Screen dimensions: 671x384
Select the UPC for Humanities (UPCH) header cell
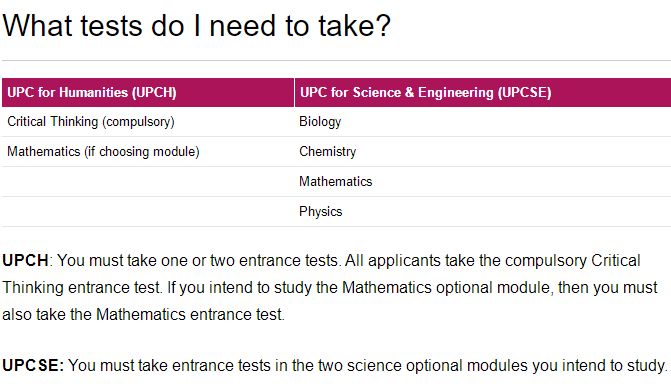click(148, 92)
